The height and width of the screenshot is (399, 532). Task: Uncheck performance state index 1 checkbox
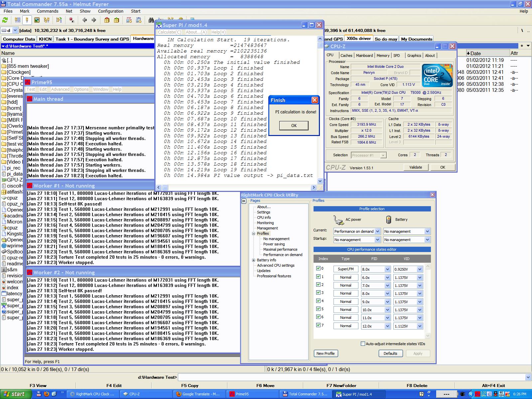click(x=318, y=276)
